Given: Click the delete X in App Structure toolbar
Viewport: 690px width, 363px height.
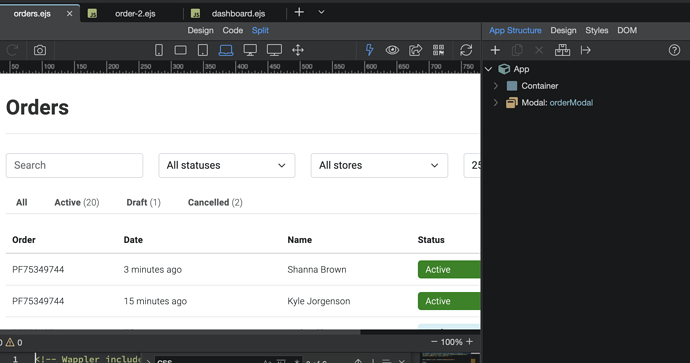Looking at the screenshot, I should [x=539, y=50].
